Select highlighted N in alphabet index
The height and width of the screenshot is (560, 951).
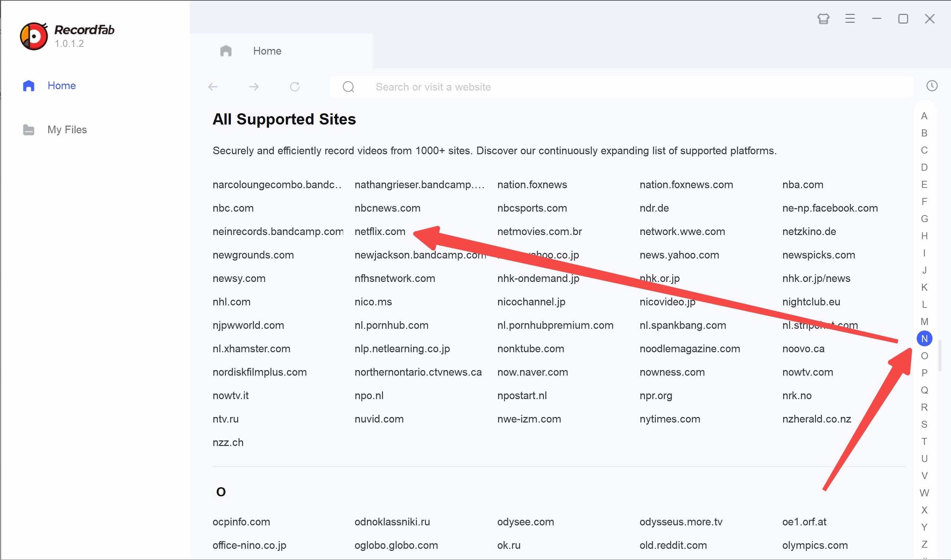tap(924, 339)
